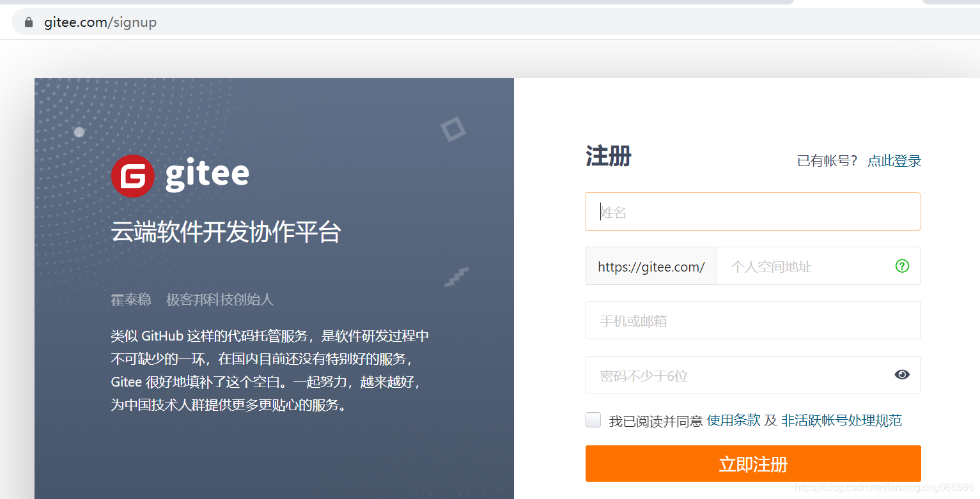Focus the 姓名 name input field
The image size is (980, 499).
click(753, 211)
